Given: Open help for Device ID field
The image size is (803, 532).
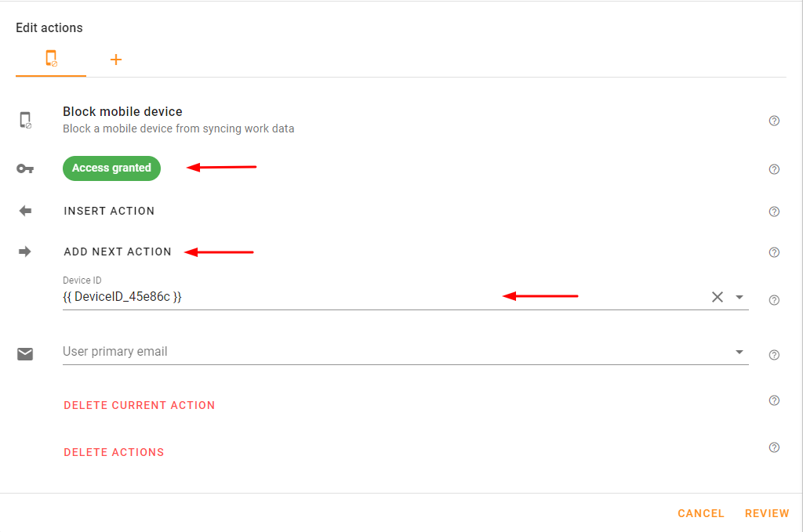Looking at the screenshot, I should [x=774, y=300].
